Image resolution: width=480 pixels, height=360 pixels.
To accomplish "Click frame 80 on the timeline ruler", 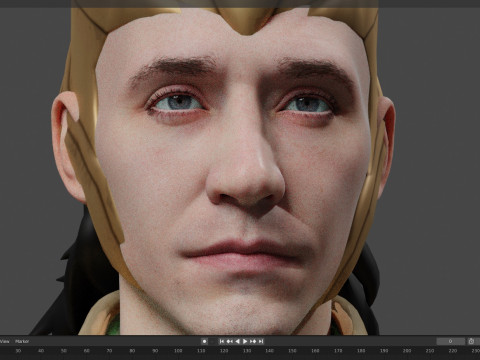I will pos(132,351).
